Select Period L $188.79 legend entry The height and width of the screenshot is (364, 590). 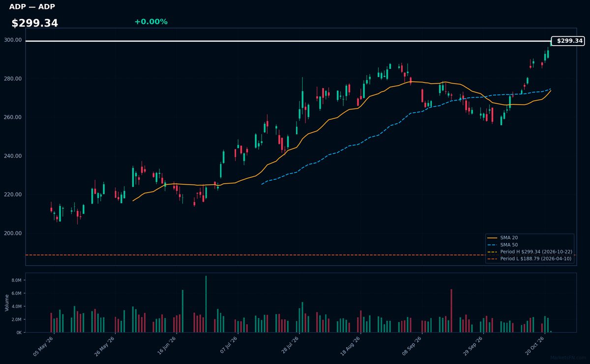(530, 258)
